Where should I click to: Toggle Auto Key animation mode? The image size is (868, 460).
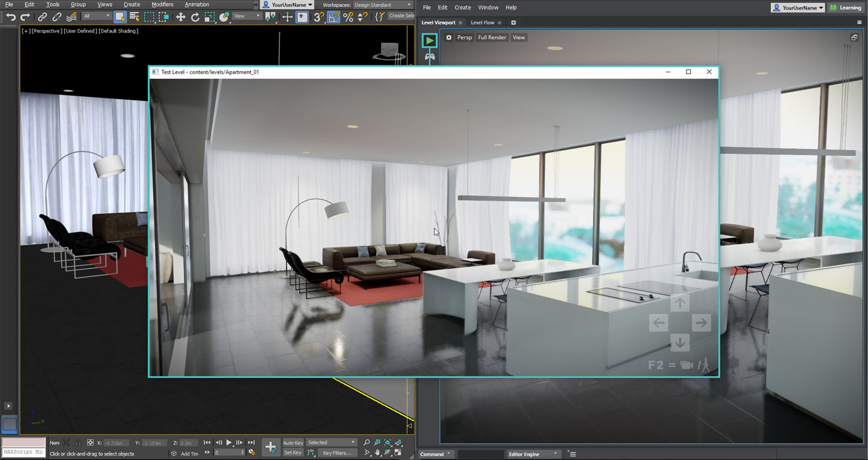tap(293, 442)
